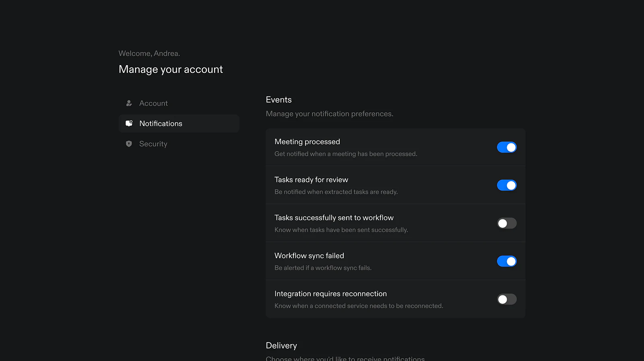Click the "Delivery" section heading
Screen dimensions: 644x361
coord(281,346)
